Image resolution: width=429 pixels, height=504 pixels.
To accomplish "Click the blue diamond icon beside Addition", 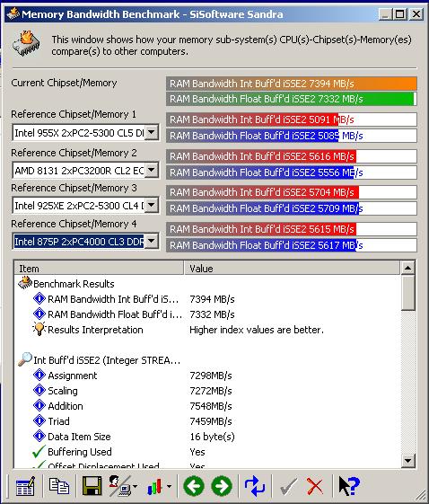I will click(39, 406).
